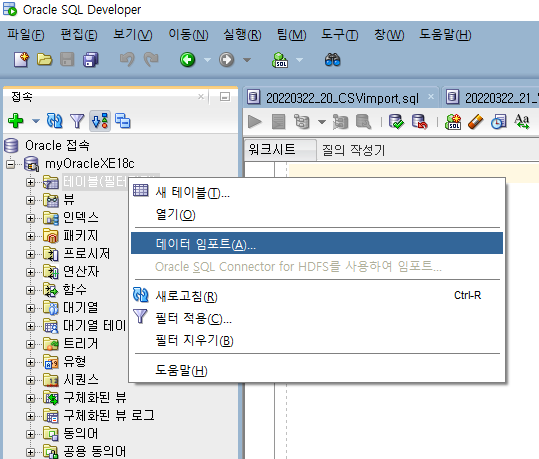The width and height of the screenshot is (539, 459).
Task: Click the gray Forward navigation icon
Action: (227, 60)
